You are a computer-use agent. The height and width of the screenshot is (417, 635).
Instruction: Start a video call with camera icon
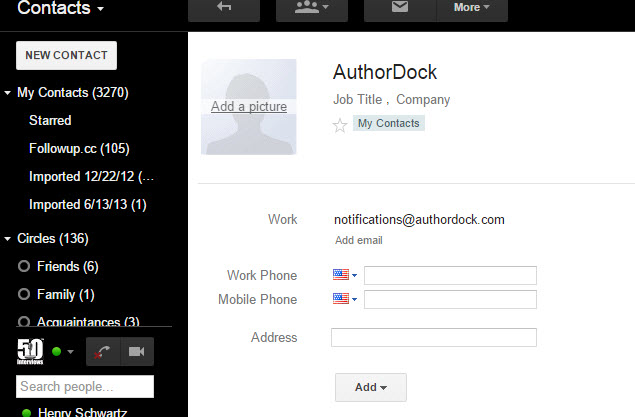tap(137, 351)
